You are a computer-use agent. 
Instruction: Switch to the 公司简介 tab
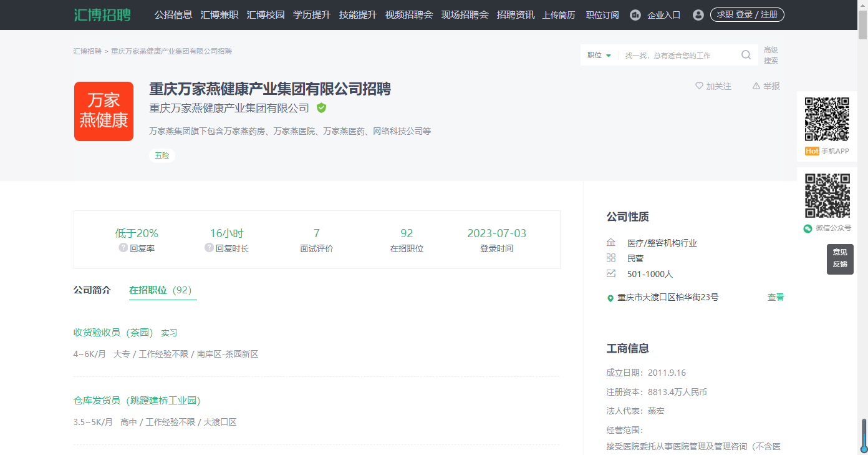click(92, 290)
